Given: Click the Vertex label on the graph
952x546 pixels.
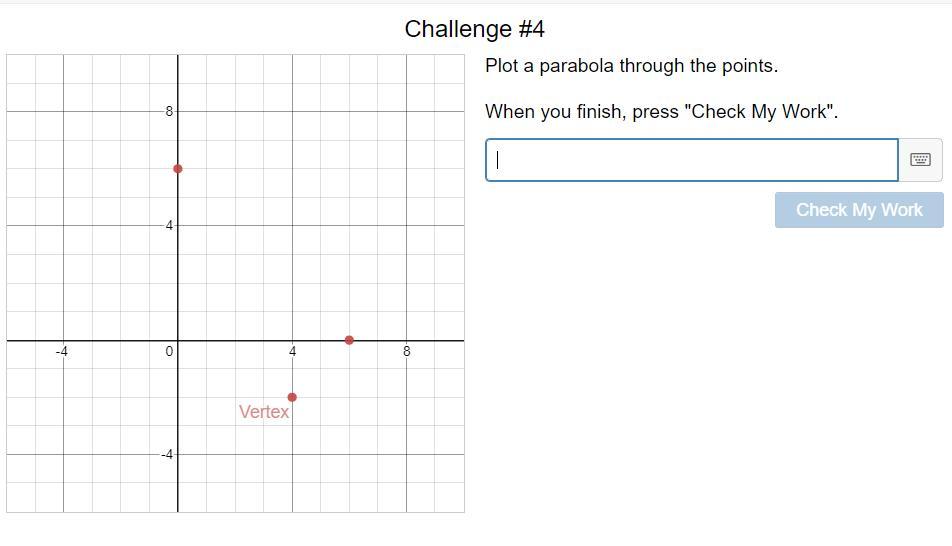Looking at the screenshot, I should pyautogui.click(x=264, y=412).
